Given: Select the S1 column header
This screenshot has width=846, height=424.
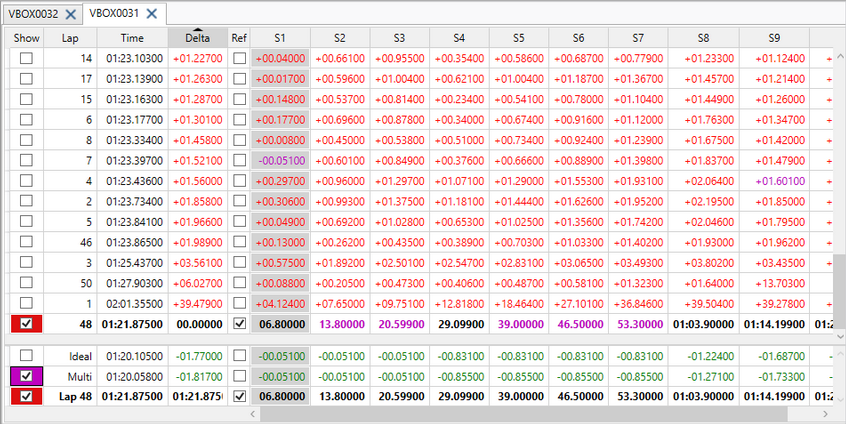Looking at the screenshot, I should [279, 37].
